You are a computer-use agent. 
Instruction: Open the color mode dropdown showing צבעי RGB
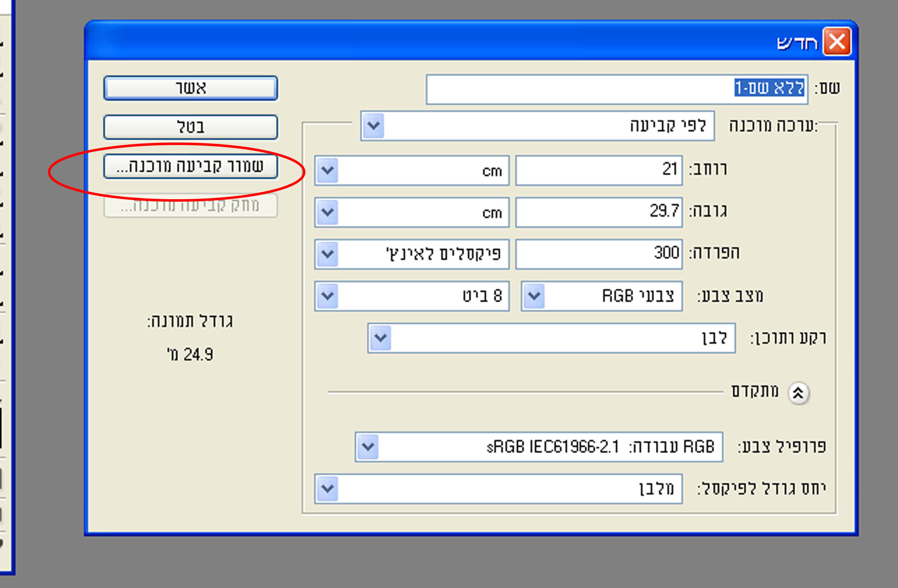[534, 296]
